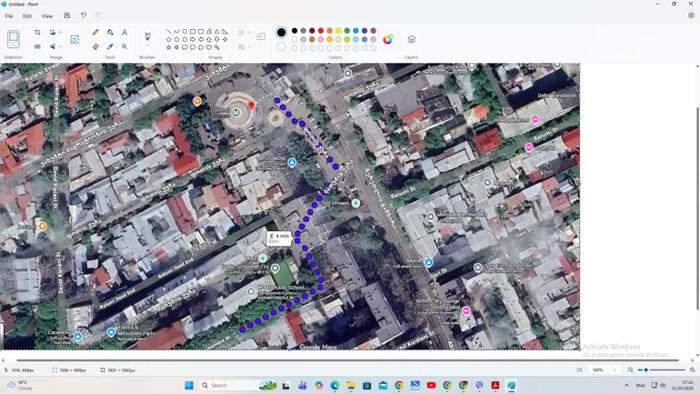Click the Image Creator background removal icon
Image resolution: width=700 pixels, height=394 pixels.
point(75,39)
